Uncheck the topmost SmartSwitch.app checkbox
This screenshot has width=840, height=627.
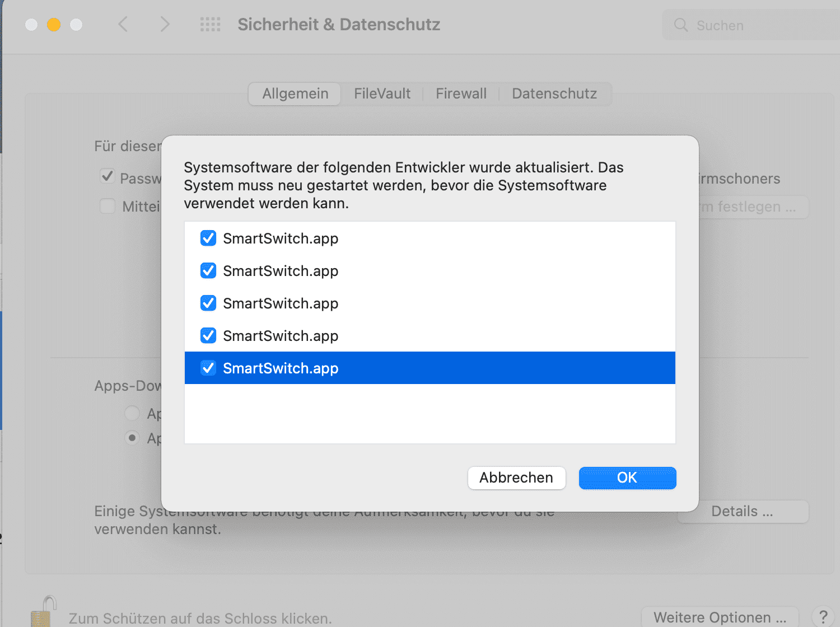click(x=208, y=238)
